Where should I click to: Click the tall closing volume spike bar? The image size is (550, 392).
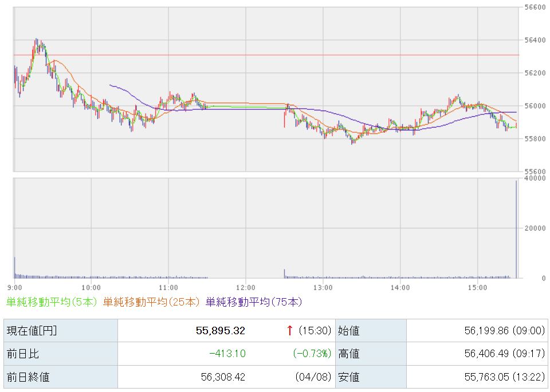click(516, 229)
